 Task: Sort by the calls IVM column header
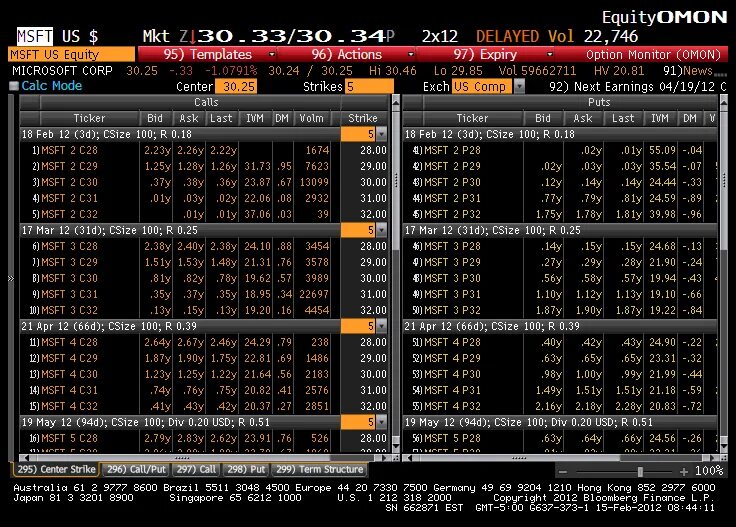[255, 118]
